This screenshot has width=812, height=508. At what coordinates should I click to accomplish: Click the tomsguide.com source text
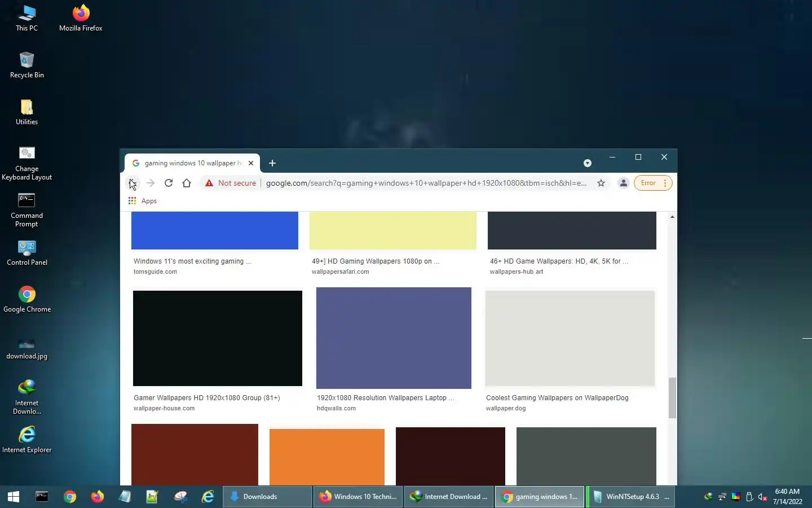click(155, 271)
